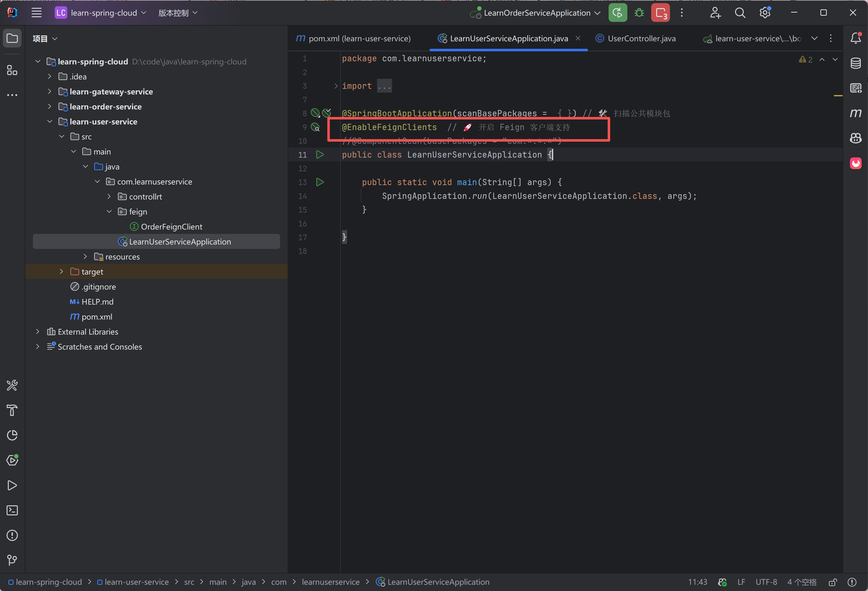This screenshot has height=591, width=868.
Task: Click the yellow warning stripe marker in the editor scrollbar
Action: click(838, 96)
